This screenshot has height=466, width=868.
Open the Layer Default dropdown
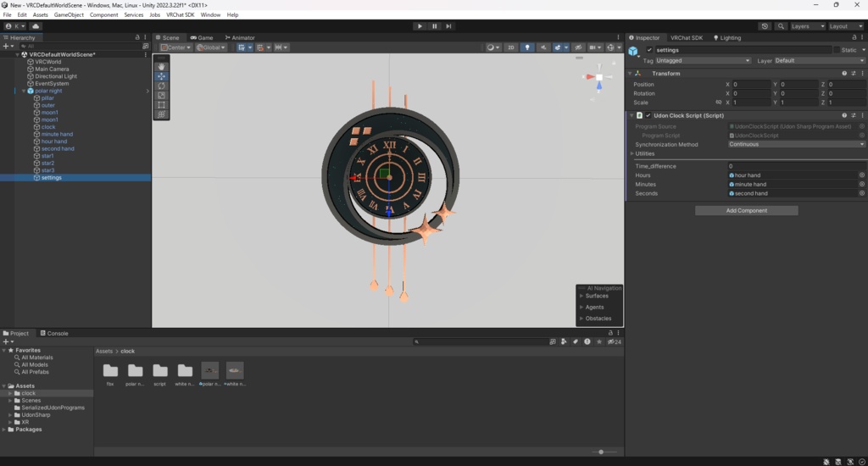pos(819,61)
